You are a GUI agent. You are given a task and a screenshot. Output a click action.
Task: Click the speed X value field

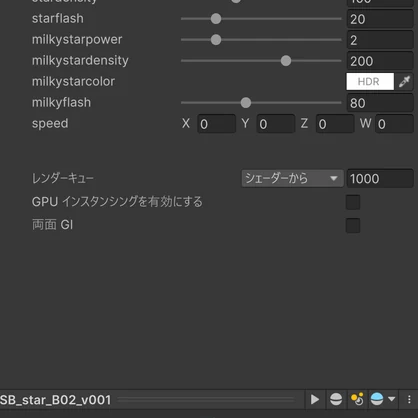pos(216,124)
